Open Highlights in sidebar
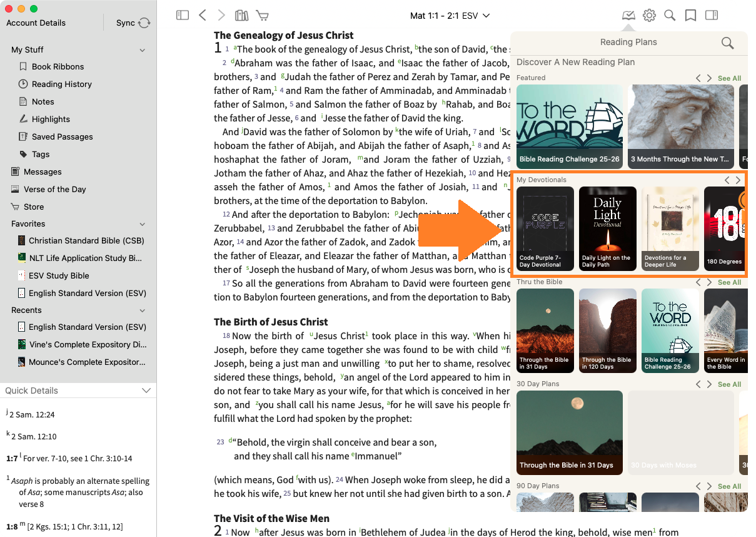The height and width of the screenshot is (537, 756). click(x=51, y=119)
